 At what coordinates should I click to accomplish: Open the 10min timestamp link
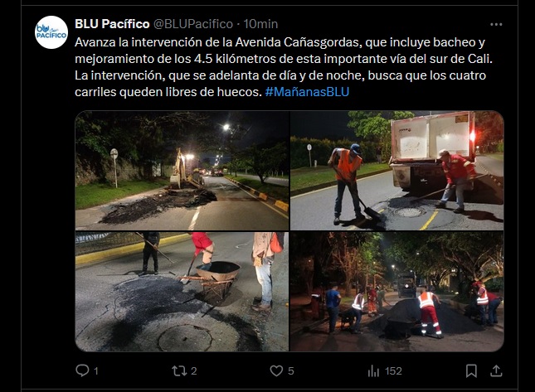click(260, 24)
